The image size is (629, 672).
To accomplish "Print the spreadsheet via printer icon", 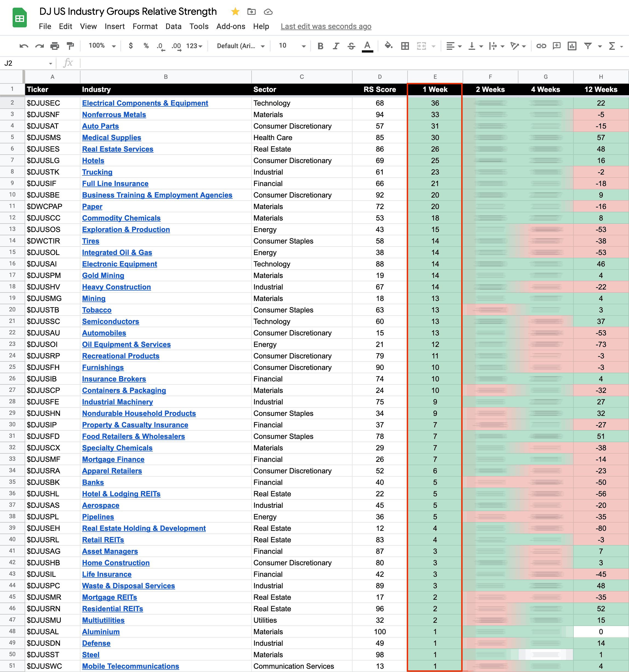I will tap(55, 46).
